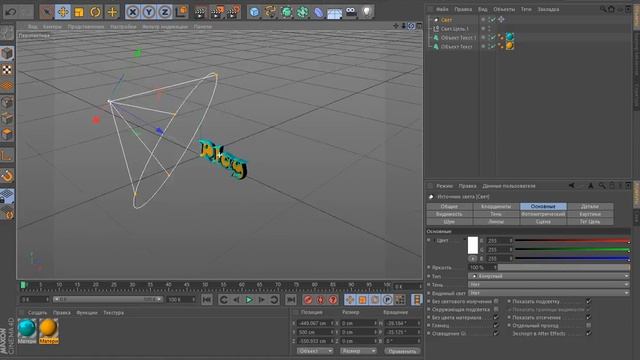Image resolution: width=640 pixels, height=360 pixels.
Task: Toggle Без светового излучения checkbox
Action: click(x=496, y=301)
